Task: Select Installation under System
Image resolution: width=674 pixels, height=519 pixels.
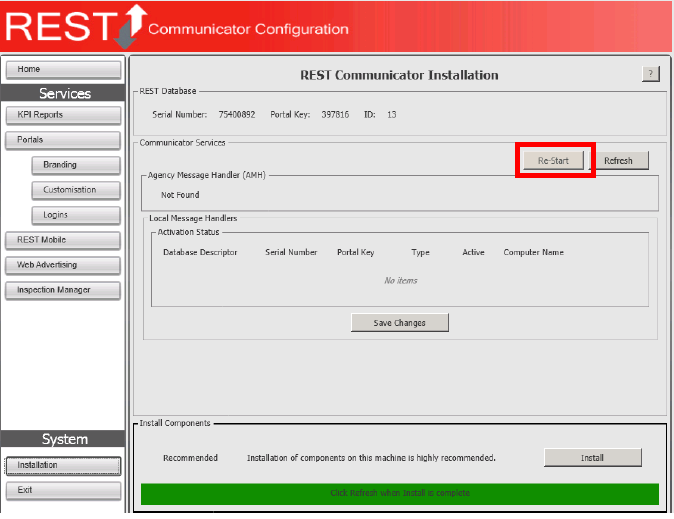Action: [63, 465]
